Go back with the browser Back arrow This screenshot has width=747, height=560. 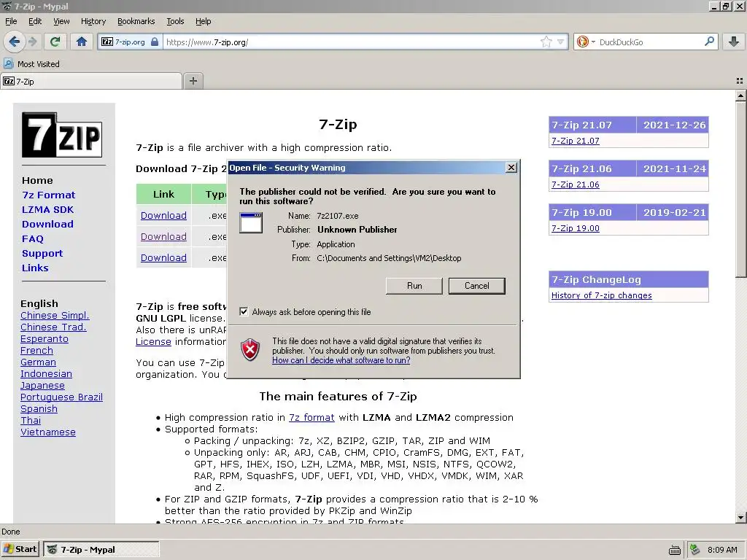click(x=15, y=42)
